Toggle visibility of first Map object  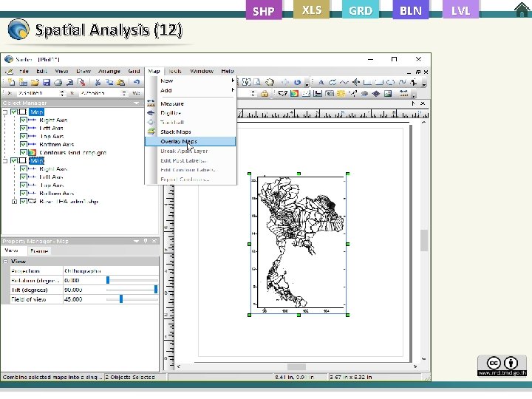pyautogui.click(x=14, y=112)
